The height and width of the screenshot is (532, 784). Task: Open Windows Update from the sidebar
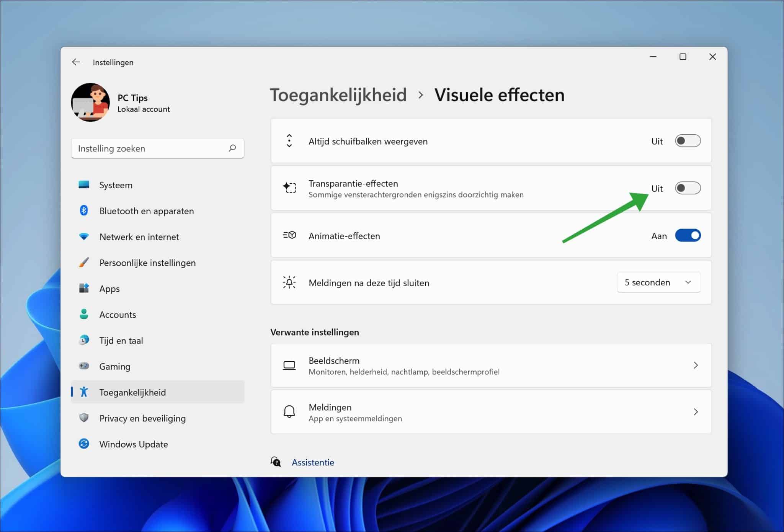point(133,444)
